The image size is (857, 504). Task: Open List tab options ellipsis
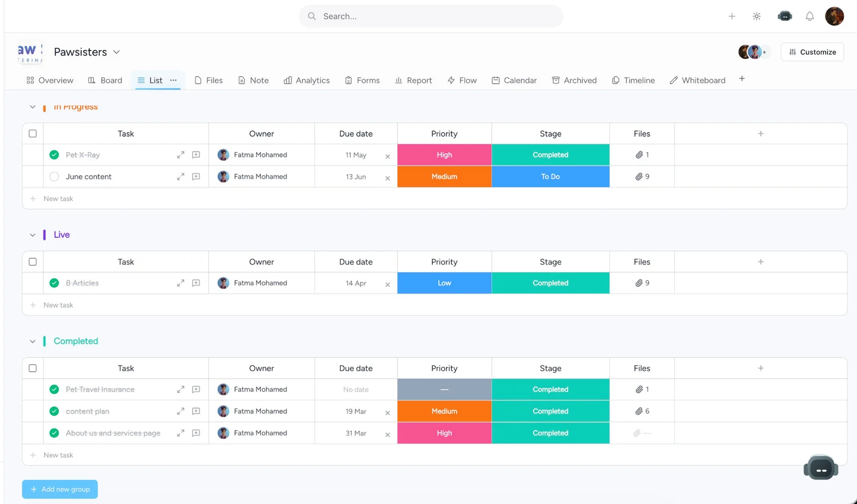click(x=173, y=80)
